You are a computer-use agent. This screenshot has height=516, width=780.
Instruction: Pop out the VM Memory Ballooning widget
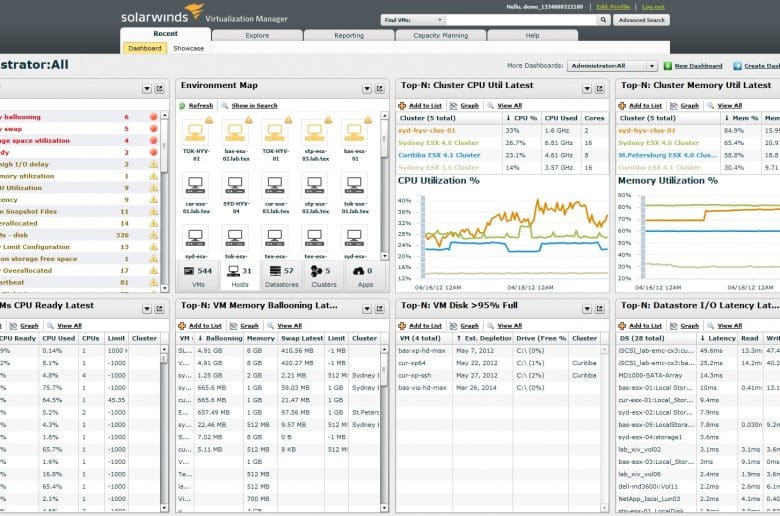380,309
